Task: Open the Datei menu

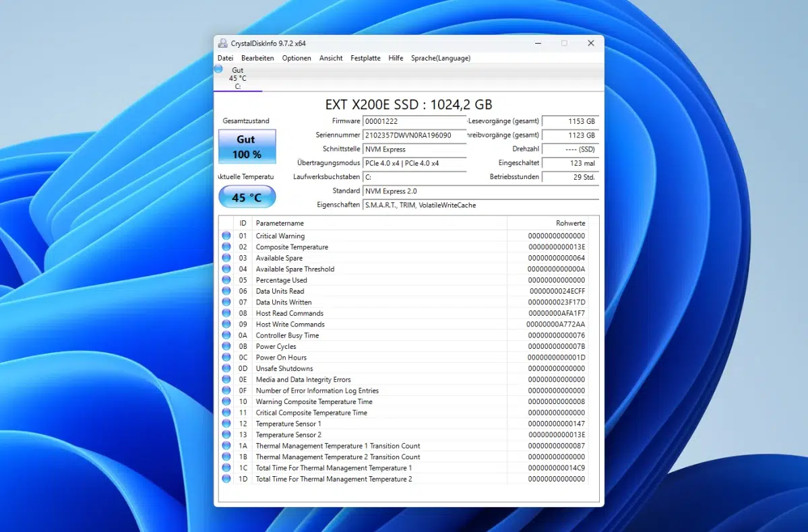Action: pos(225,58)
